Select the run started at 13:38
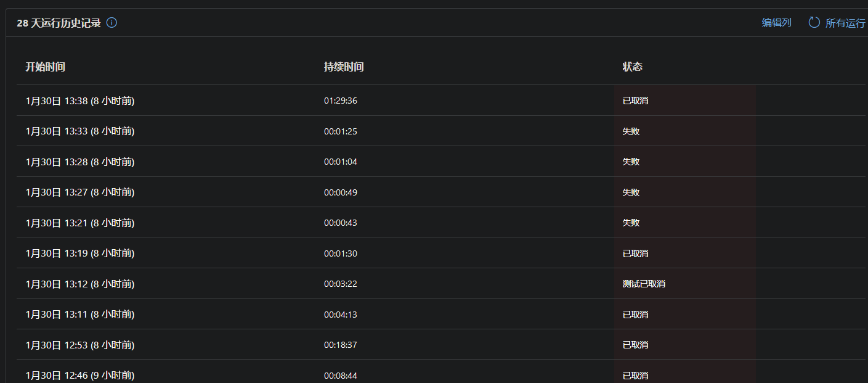Screen dimensions: 868x383 pyautogui.click(x=80, y=101)
